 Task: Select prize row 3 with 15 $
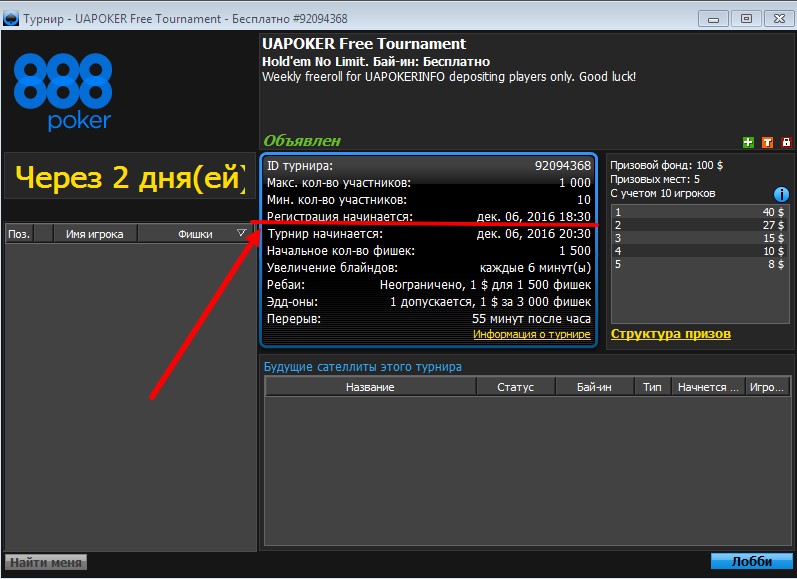[x=700, y=238]
